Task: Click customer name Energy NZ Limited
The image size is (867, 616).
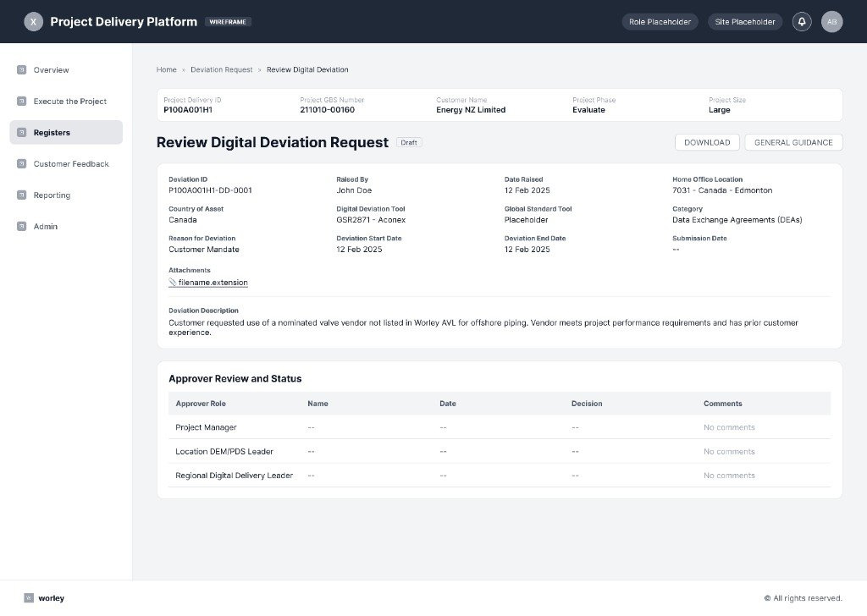Action: pos(471,110)
